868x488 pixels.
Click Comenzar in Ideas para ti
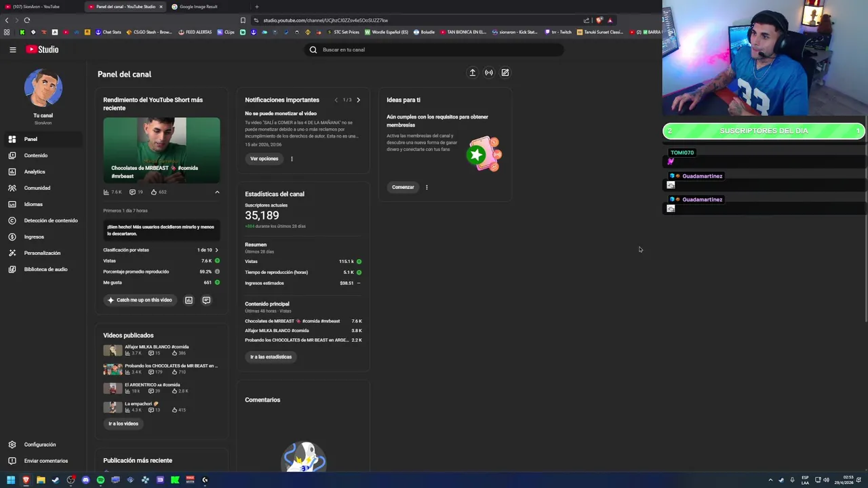point(403,187)
